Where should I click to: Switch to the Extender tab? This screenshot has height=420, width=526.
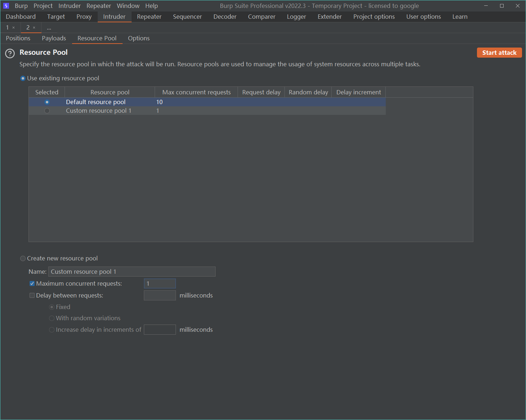pos(330,17)
